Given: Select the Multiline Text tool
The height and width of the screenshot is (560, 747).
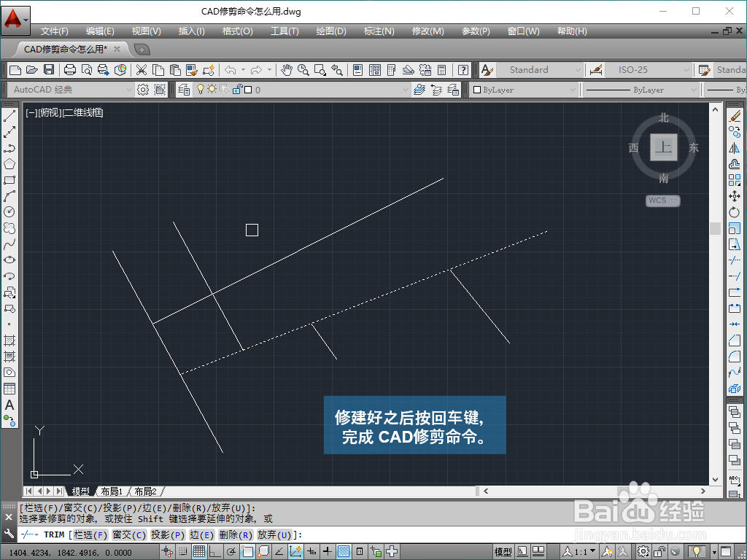Looking at the screenshot, I should click(x=9, y=405).
